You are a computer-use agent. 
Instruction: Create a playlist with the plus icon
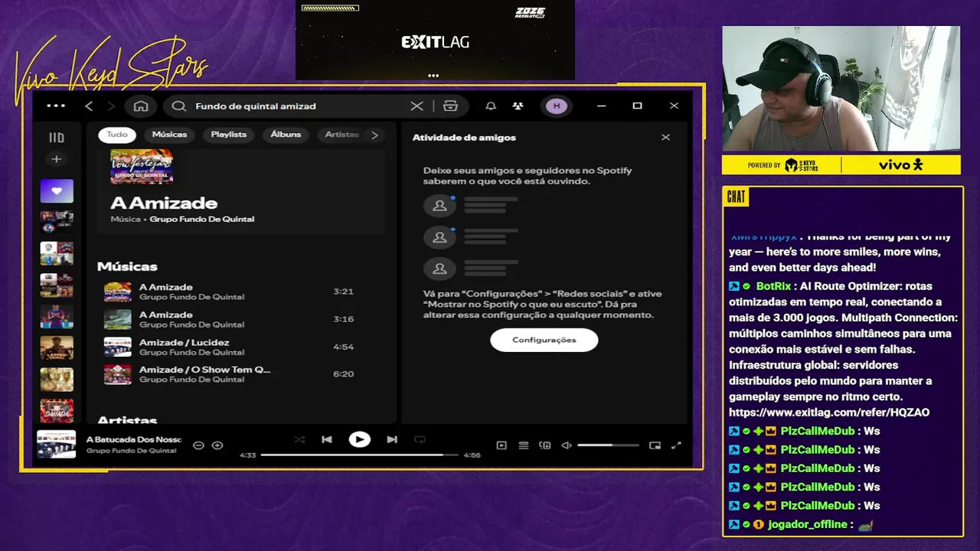[x=56, y=159]
